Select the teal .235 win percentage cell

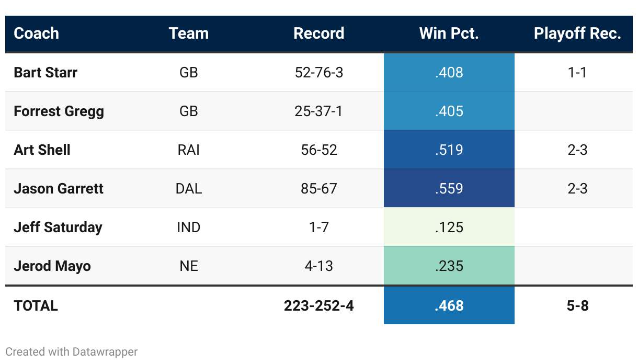click(x=449, y=266)
